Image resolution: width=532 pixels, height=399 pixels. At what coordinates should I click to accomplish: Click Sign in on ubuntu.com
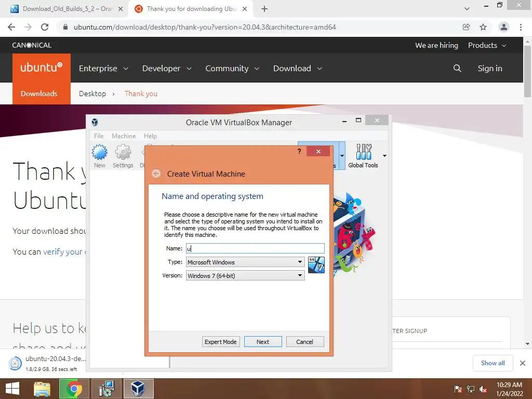point(490,68)
